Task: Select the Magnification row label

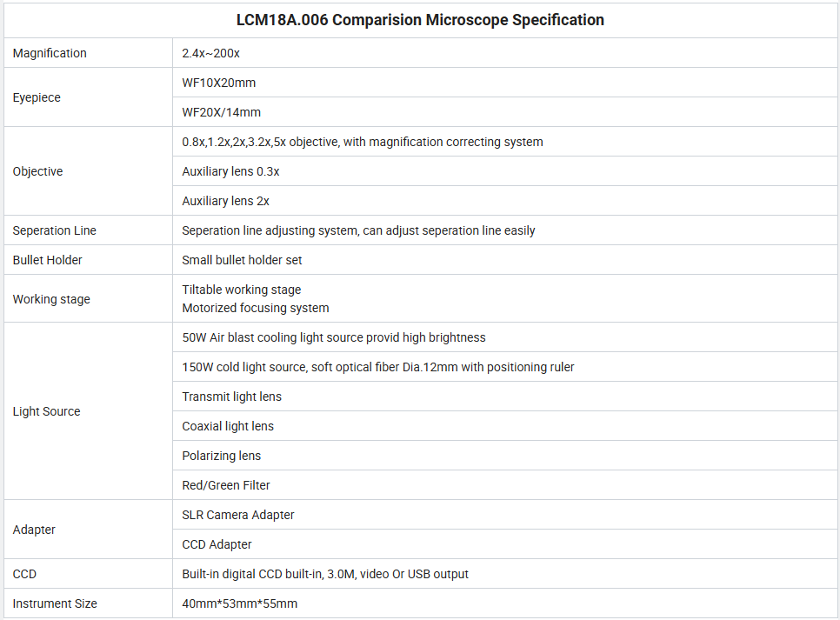Action: pos(50,53)
